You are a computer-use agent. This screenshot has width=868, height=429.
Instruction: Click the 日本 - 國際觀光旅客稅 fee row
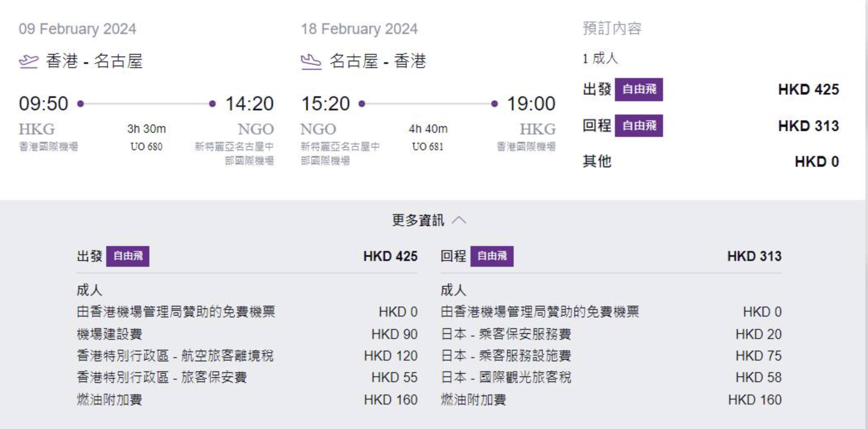pyautogui.click(x=611, y=377)
